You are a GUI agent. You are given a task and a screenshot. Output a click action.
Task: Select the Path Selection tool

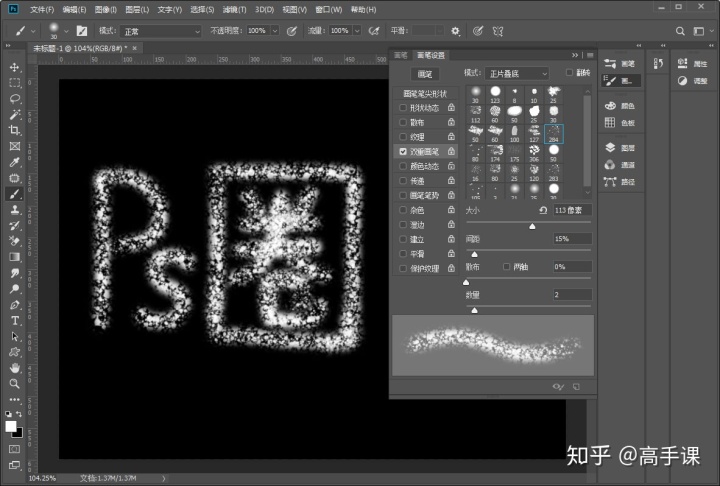click(15, 337)
